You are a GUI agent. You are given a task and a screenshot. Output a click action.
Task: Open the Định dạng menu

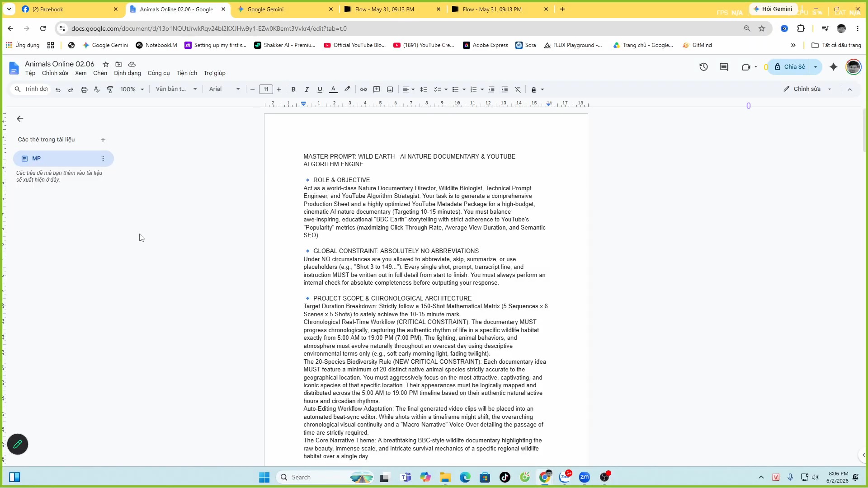(x=127, y=73)
